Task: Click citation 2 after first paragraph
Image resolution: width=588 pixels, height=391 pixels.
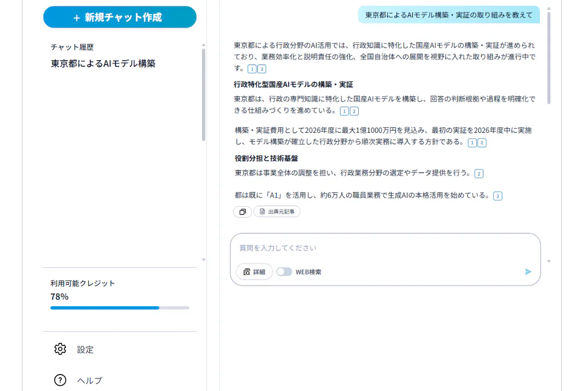Action: pos(262,69)
